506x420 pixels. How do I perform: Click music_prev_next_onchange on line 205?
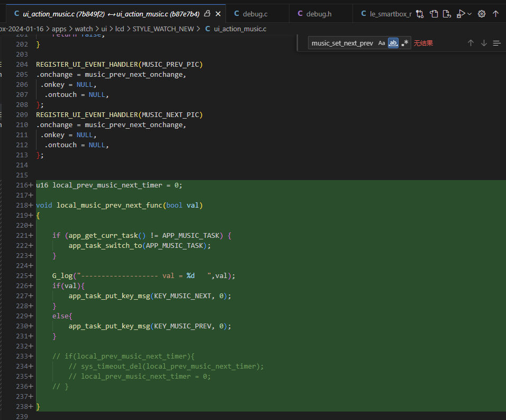point(134,74)
